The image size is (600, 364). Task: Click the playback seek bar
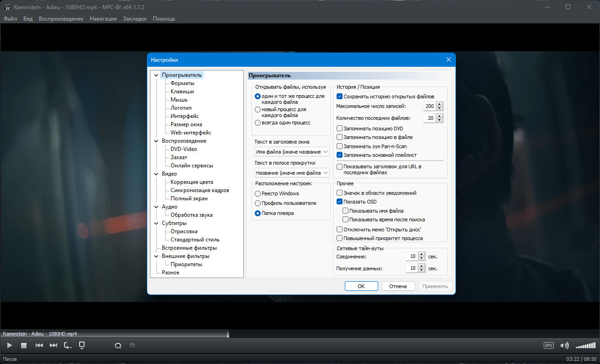300,334
